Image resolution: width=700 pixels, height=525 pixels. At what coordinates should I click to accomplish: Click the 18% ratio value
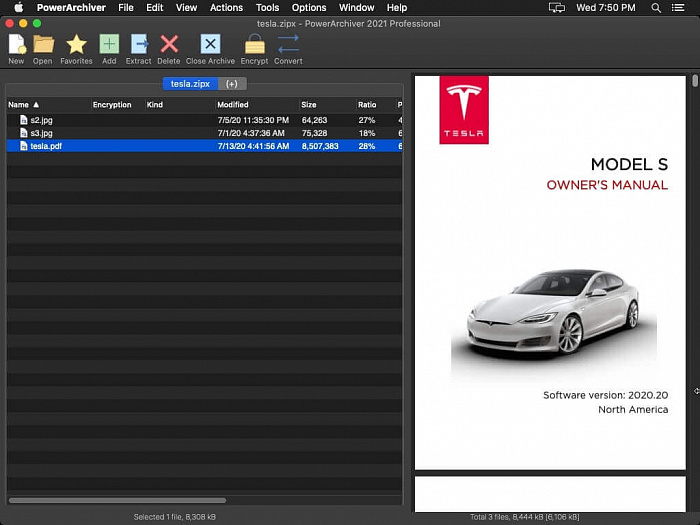pos(367,133)
